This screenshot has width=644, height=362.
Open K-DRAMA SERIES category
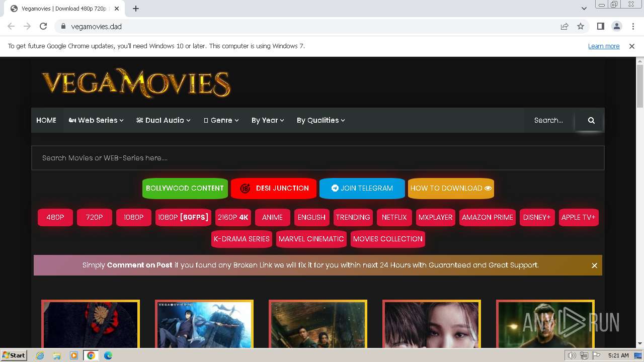[x=242, y=239]
